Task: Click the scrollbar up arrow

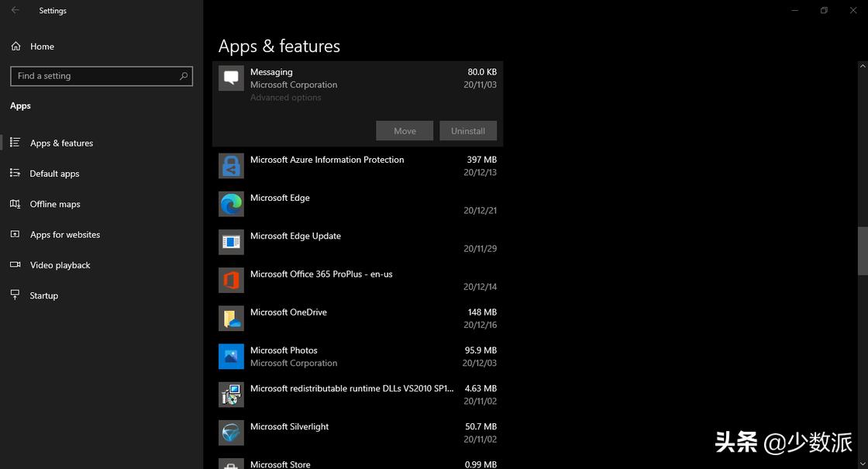Action: click(863, 66)
